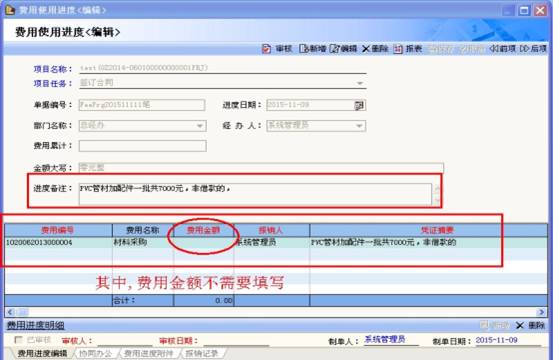
Task: Close the 费用使用进度 window
Action: [x=540, y=10]
